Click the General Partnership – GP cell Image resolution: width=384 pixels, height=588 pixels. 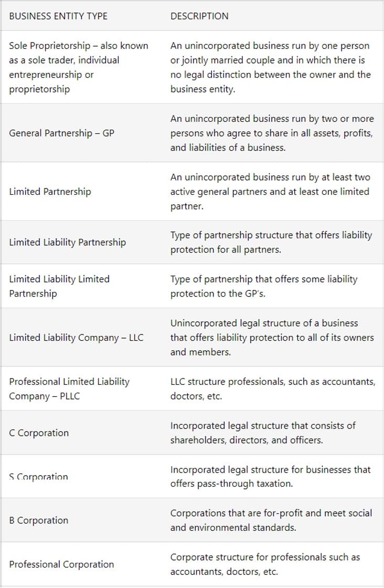61,133
